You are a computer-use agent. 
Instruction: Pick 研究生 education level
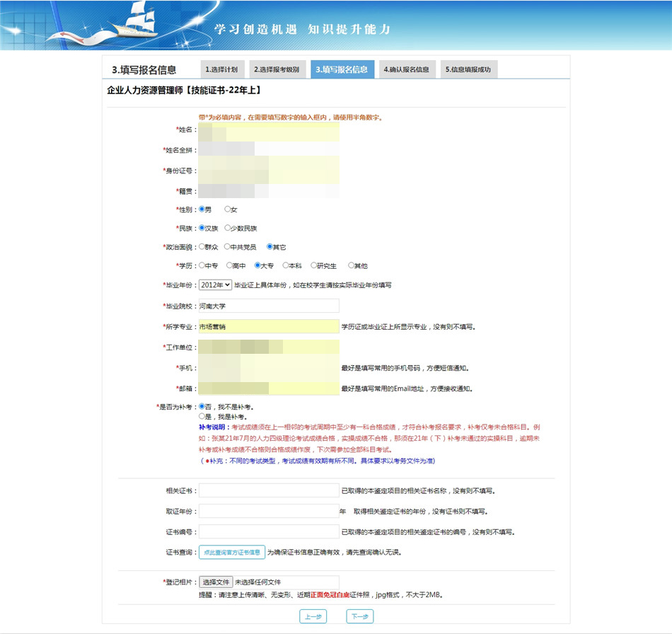313,265
